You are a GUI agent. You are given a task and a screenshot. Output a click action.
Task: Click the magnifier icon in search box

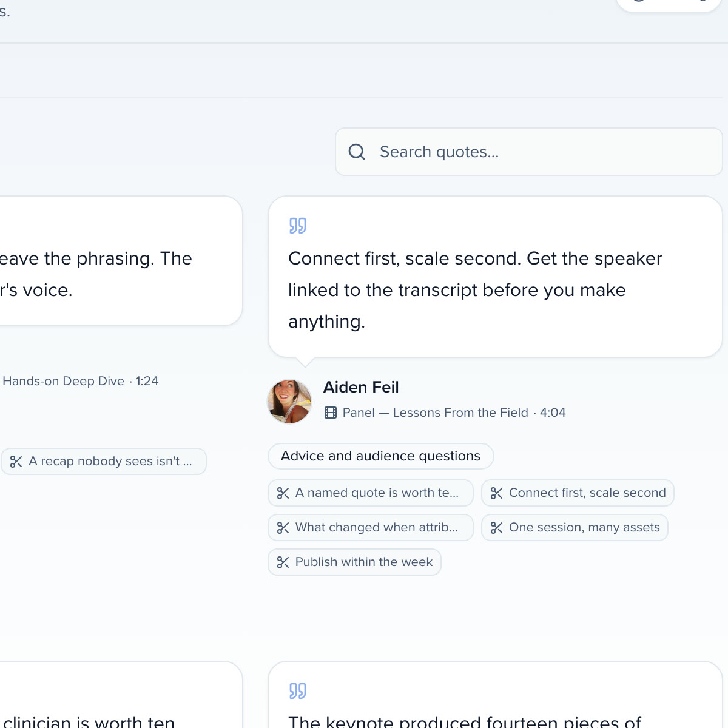357,152
